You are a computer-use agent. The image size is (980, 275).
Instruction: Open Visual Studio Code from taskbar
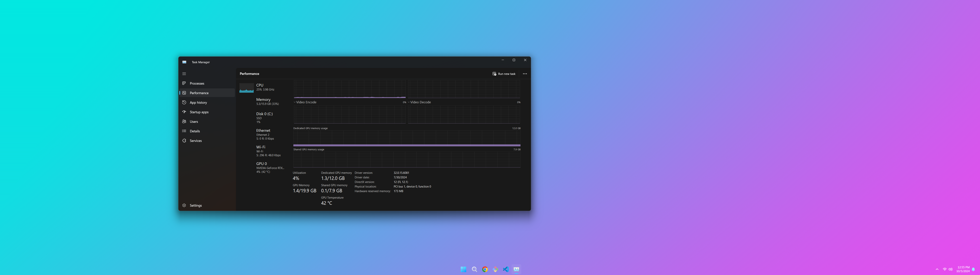point(506,269)
